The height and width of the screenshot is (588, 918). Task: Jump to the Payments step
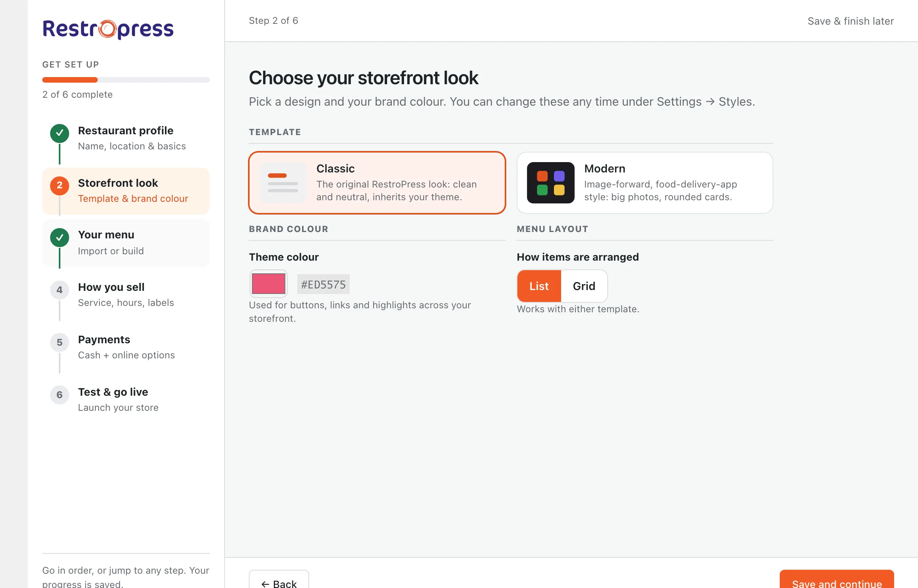[x=126, y=348]
